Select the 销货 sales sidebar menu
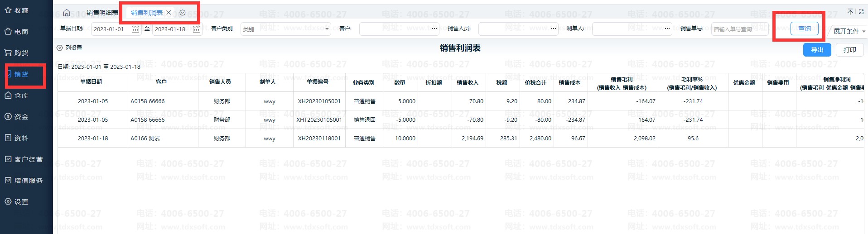The height and width of the screenshot is (234, 868). 17,74
